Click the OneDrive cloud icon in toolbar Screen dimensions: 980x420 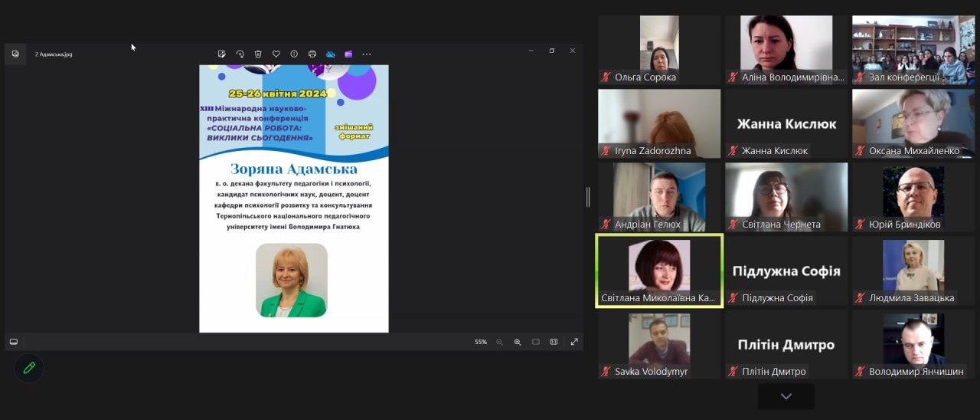(331, 54)
